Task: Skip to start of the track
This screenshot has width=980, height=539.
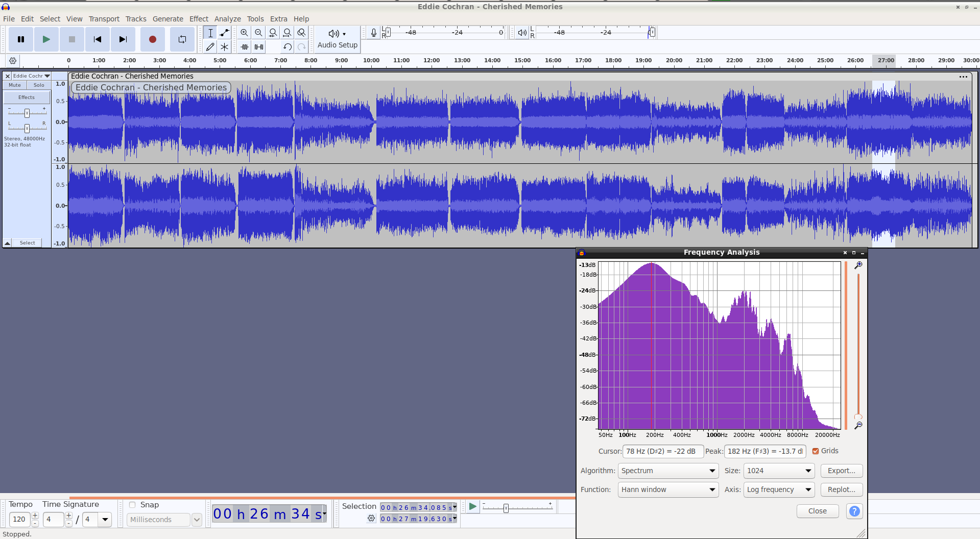Action: point(98,39)
